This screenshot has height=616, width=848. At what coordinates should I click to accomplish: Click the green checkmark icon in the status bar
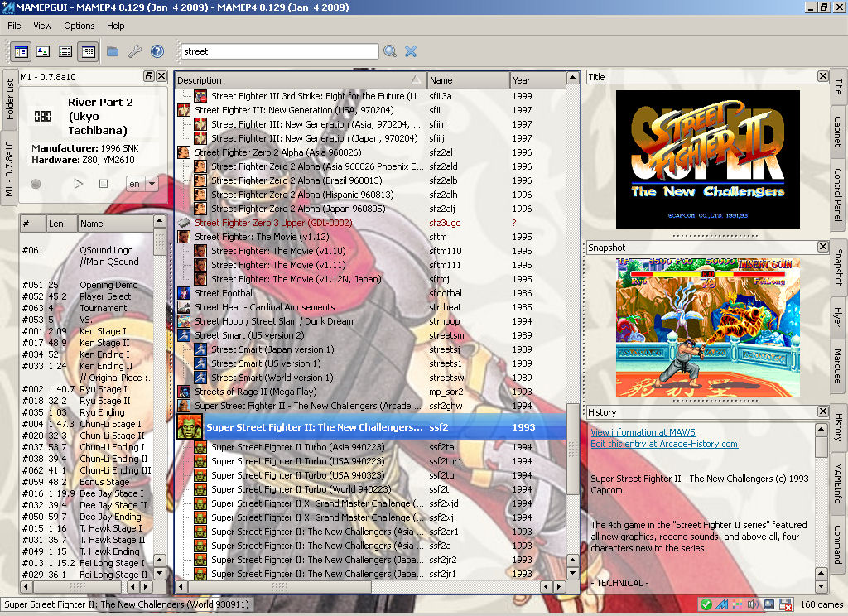click(x=706, y=604)
